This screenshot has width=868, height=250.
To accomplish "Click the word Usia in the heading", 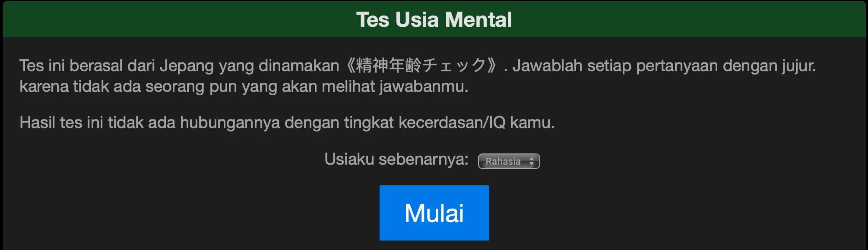I will pyautogui.click(x=417, y=19).
